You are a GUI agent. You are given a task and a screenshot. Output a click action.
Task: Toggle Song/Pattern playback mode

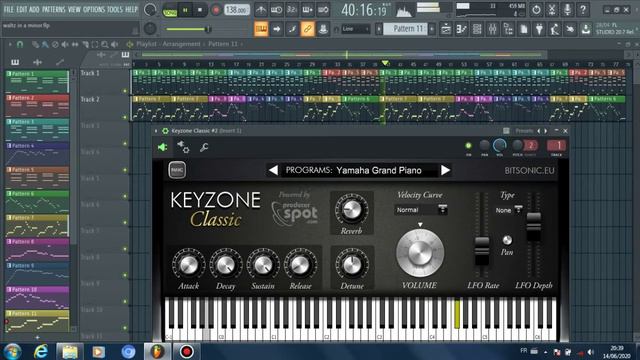(169, 10)
